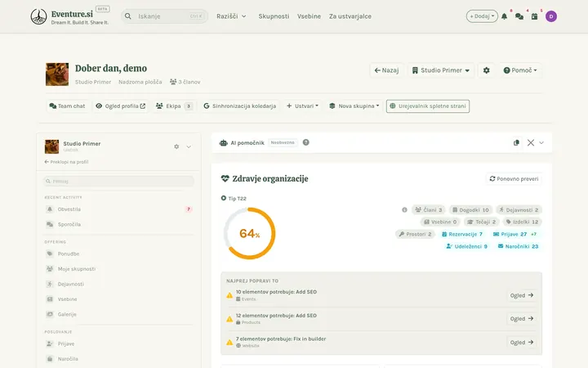
Task: Click the Naročniki 23 badge
Action: tap(518, 246)
